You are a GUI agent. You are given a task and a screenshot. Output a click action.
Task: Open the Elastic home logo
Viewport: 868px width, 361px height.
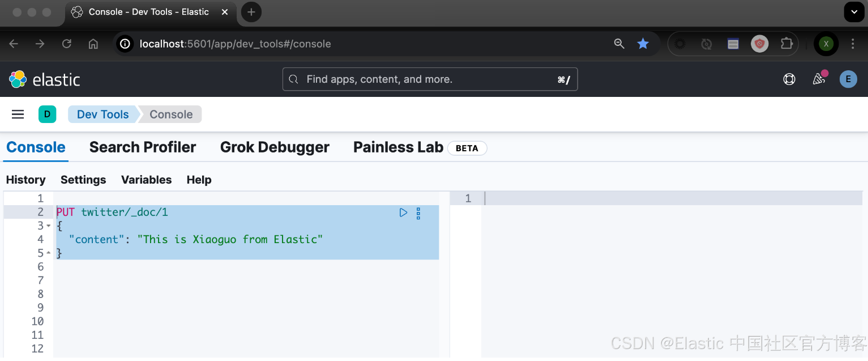tap(45, 79)
